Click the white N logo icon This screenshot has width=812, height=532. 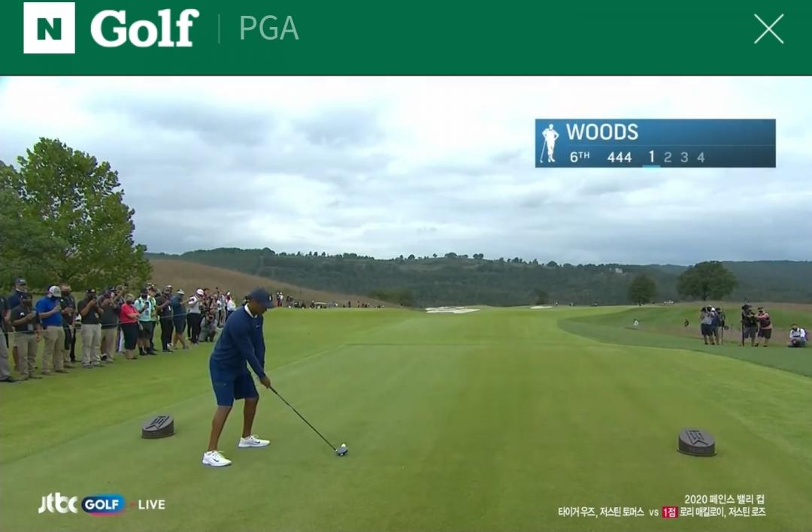49,28
